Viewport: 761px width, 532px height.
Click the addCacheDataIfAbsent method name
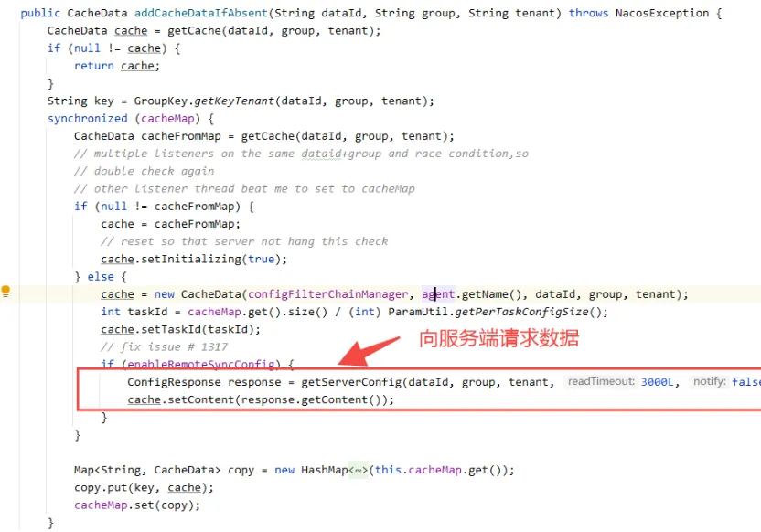(201, 13)
